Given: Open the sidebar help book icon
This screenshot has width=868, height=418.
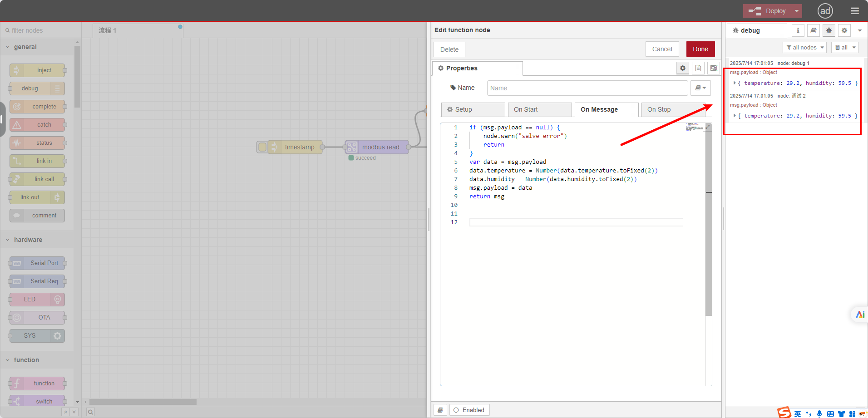Looking at the screenshot, I should click(814, 30).
